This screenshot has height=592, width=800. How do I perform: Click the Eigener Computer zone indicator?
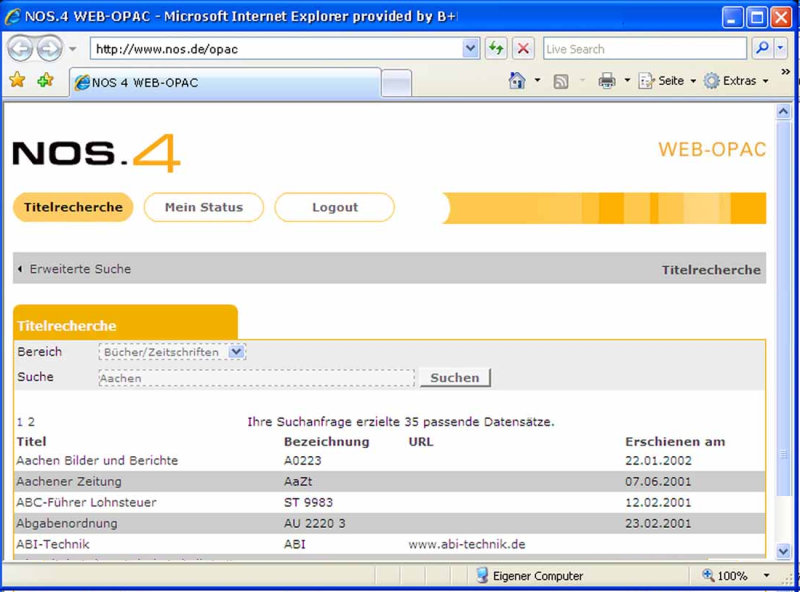pyautogui.click(x=530, y=576)
